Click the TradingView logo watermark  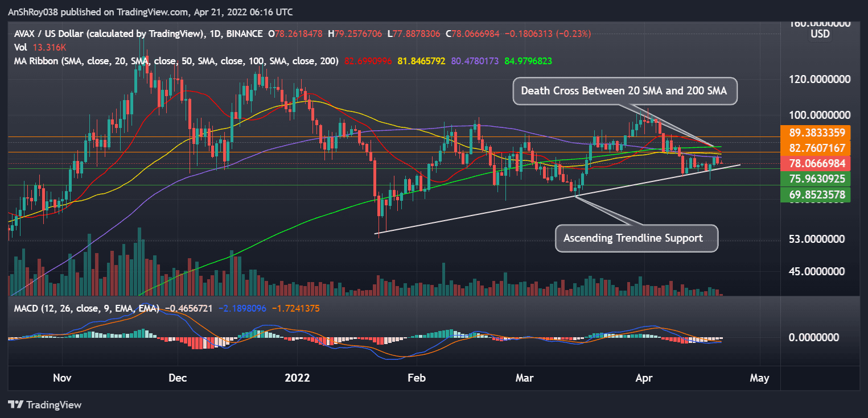[46, 405]
